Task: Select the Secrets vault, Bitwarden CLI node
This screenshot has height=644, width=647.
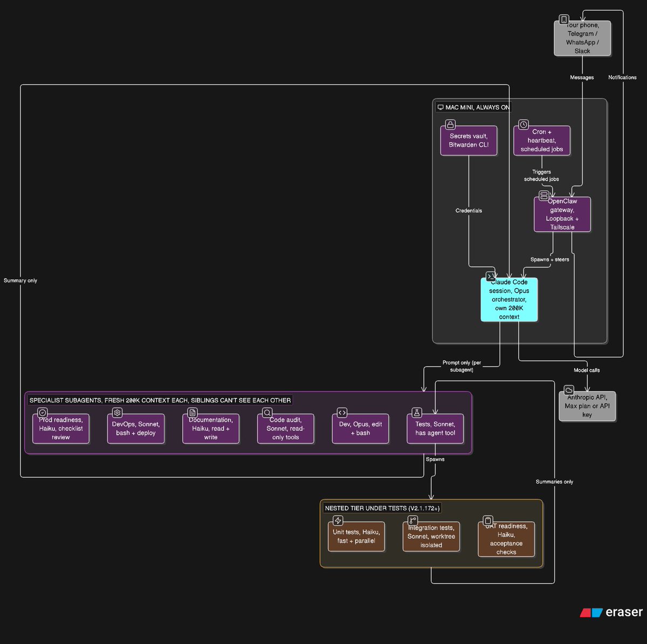Action: coord(469,141)
